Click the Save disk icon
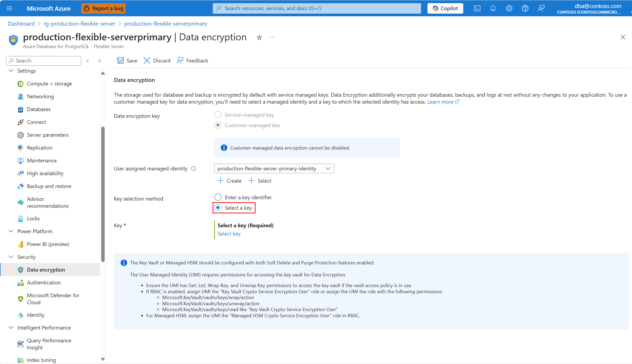 coord(120,61)
